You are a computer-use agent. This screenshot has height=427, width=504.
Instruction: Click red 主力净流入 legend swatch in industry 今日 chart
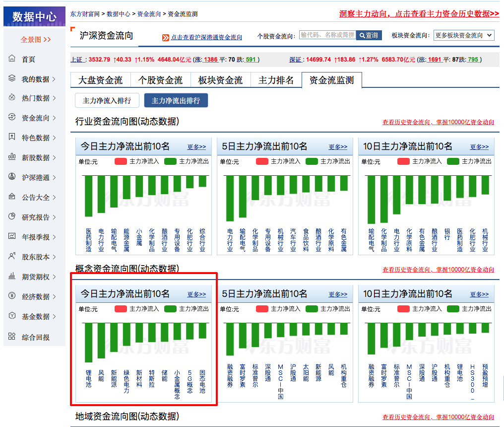121,161
